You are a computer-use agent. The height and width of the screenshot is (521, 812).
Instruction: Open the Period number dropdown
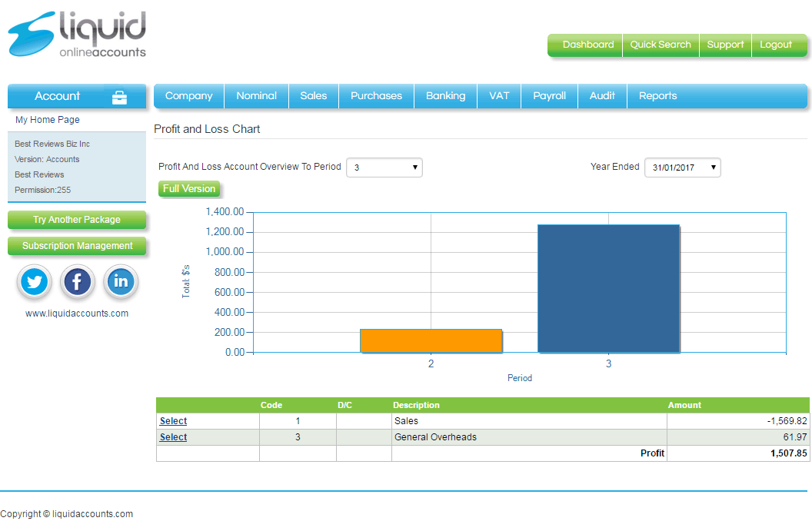[384, 167]
